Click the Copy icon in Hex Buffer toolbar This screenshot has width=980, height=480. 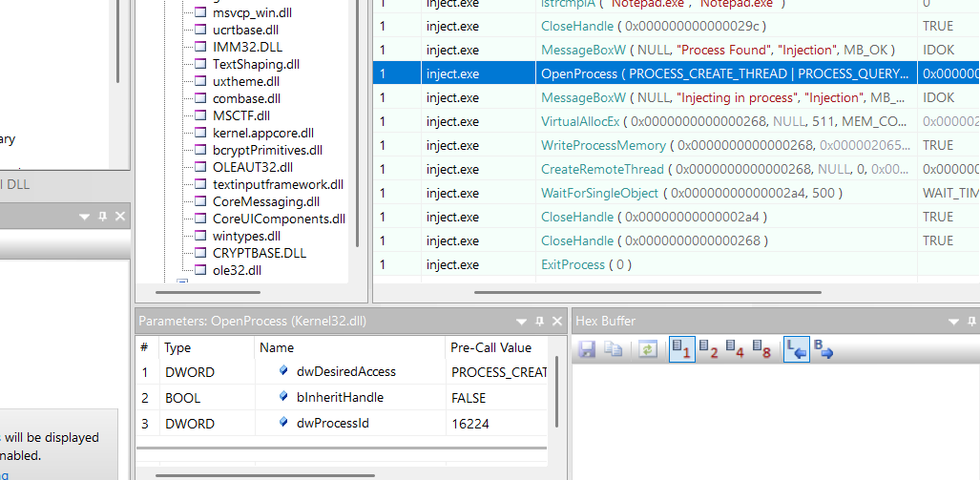coord(613,350)
